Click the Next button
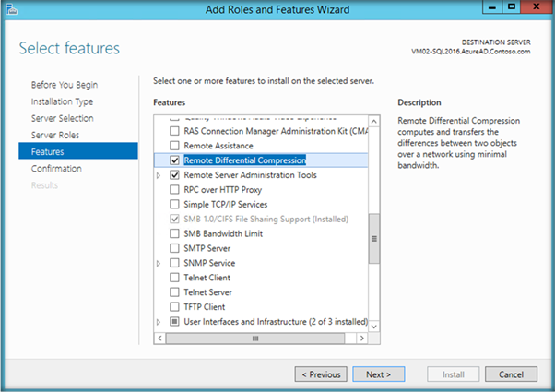This screenshot has height=392, width=555. point(378,374)
